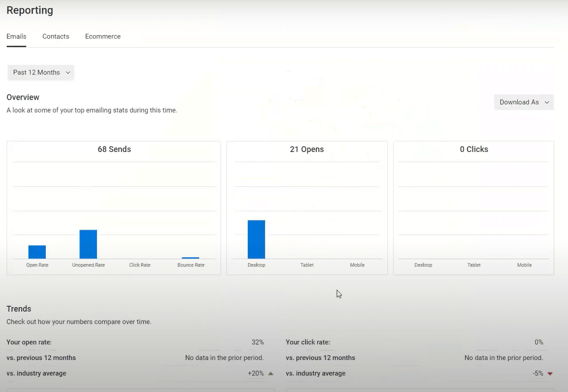Click the 68 Sends chart title
Viewport: 568px width, 392px height.
pos(114,149)
